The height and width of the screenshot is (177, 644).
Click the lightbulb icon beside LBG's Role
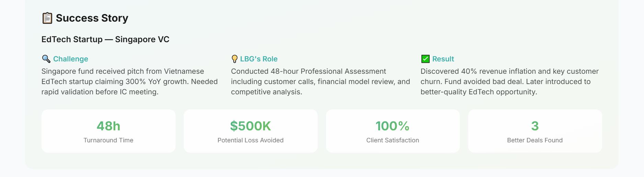click(235, 59)
